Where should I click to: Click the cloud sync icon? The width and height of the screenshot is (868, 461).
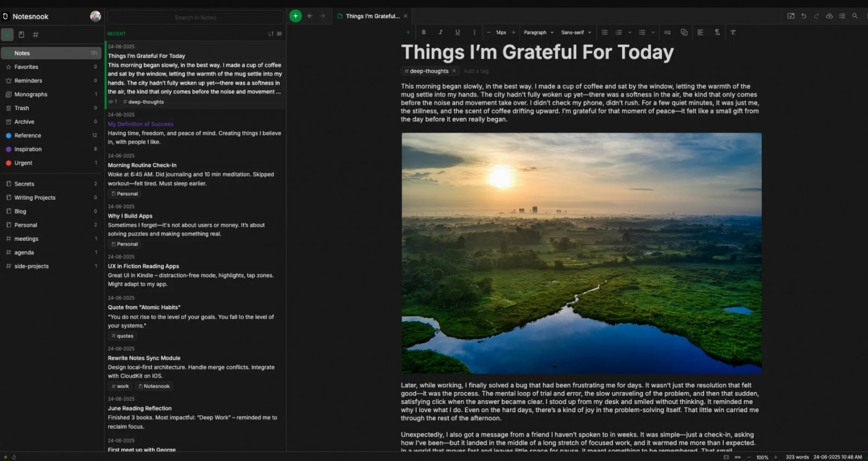[x=829, y=16]
